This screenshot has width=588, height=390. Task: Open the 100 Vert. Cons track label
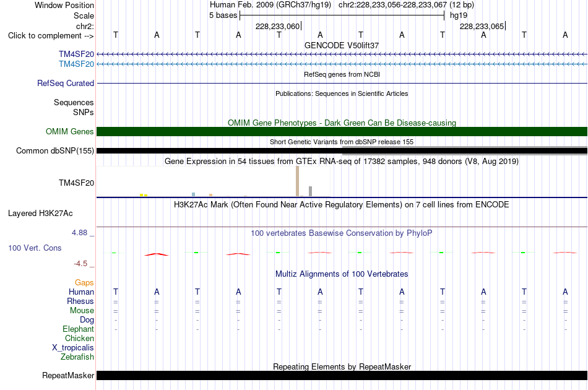point(35,248)
